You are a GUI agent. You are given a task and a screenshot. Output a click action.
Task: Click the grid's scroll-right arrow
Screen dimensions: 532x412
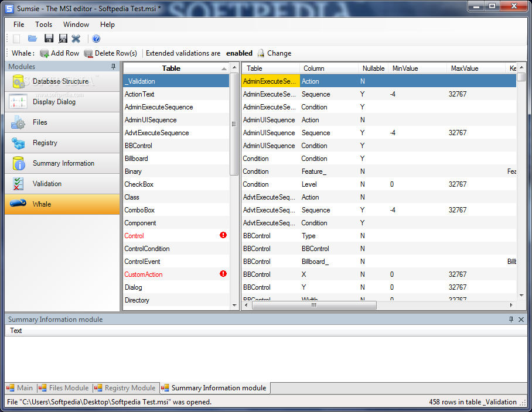coord(511,305)
